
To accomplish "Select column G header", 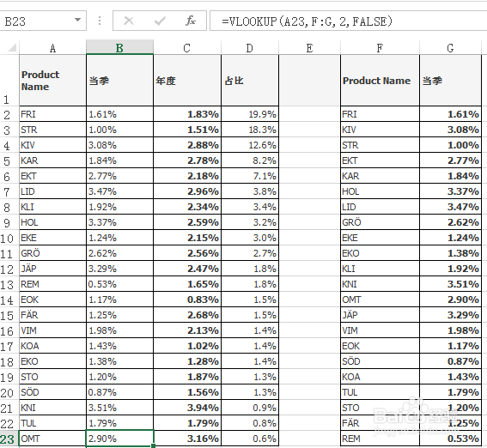I will [450, 48].
